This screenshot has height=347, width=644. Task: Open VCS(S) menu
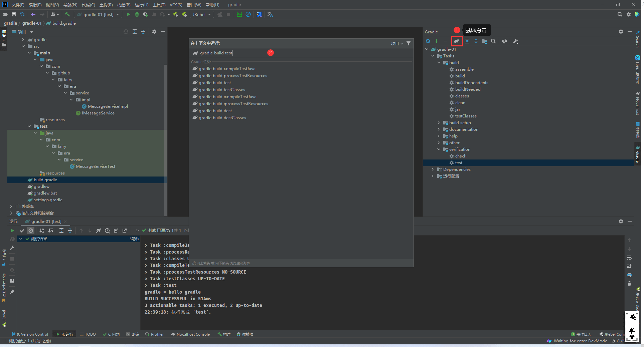click(x=176, y=5)
